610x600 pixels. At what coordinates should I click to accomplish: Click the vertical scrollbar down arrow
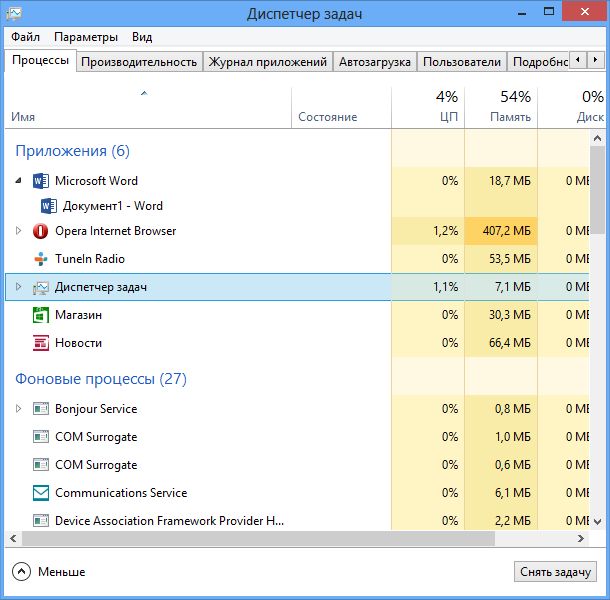pos(597,523)
